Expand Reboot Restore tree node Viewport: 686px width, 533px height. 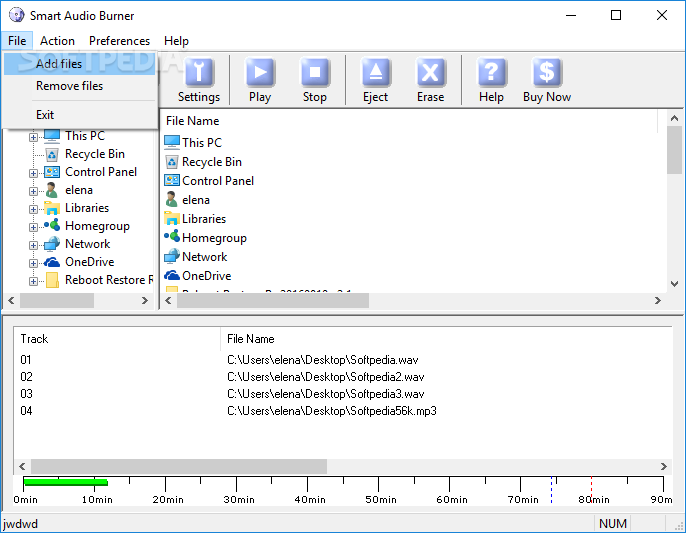(33, 281)
